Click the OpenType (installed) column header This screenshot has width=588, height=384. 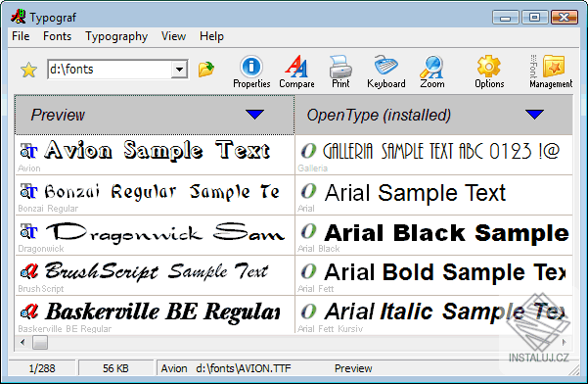coord(433,115)
